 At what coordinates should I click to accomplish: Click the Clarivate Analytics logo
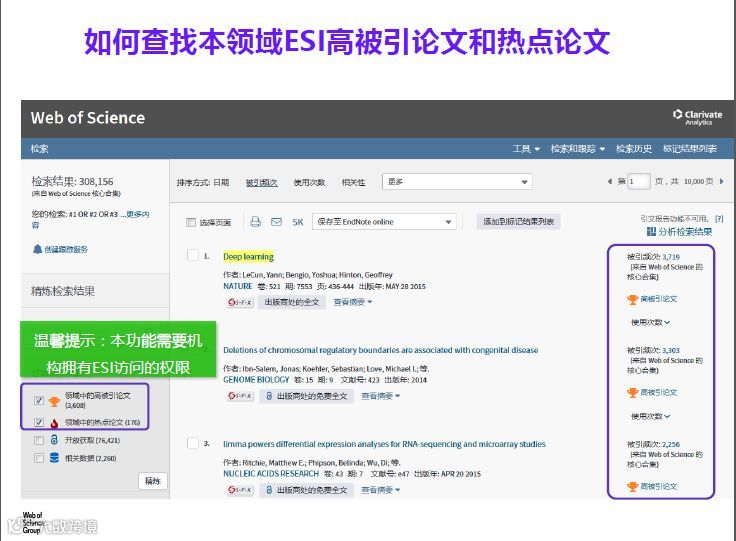click(x=698, y=117)
